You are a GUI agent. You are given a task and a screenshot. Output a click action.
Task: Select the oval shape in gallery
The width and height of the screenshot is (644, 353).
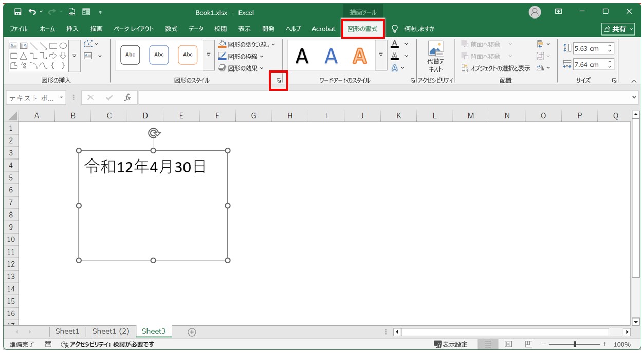tap(63, 46)
